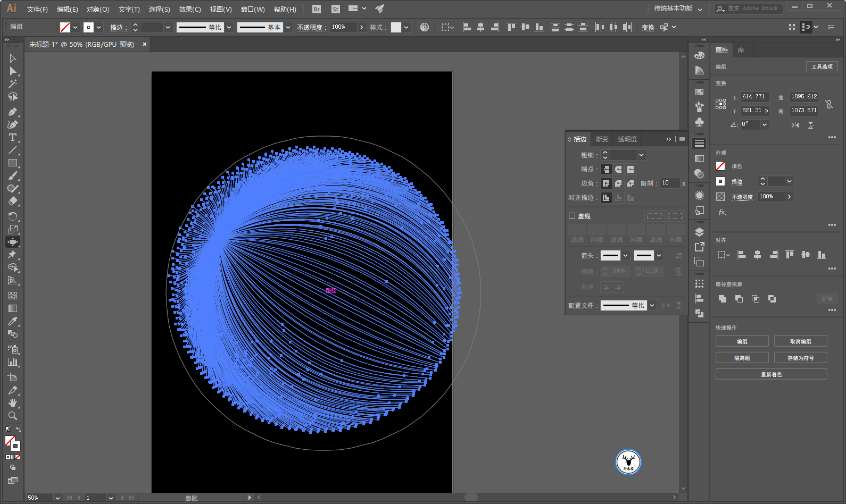
Task: Open the Bridge (Br) shortcut
Action: pos(317,9)
